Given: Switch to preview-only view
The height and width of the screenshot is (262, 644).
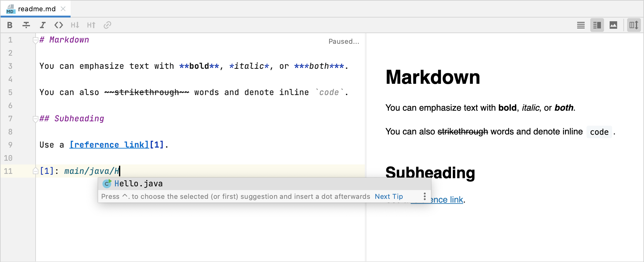Looking at the screenshot, I should pyautogui.click(x=613, y=25).
